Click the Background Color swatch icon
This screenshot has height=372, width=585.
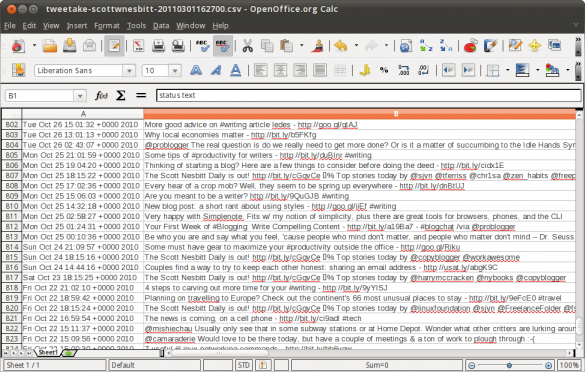coord(522,71)
